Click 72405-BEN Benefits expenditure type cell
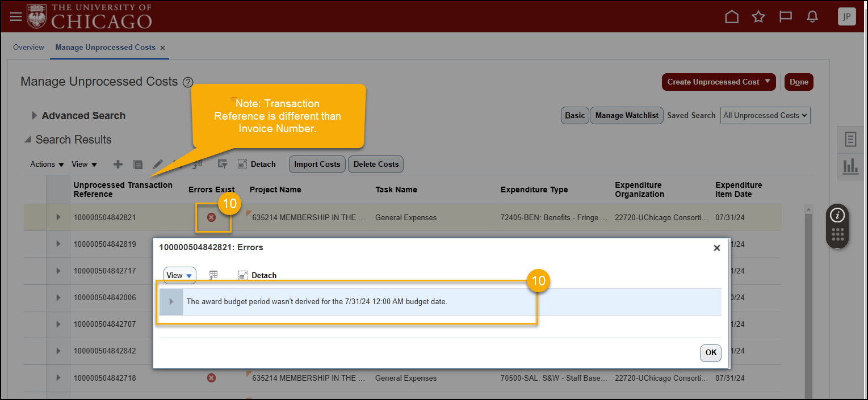Viewport: 868px width, 400px height. click(554, 217)
